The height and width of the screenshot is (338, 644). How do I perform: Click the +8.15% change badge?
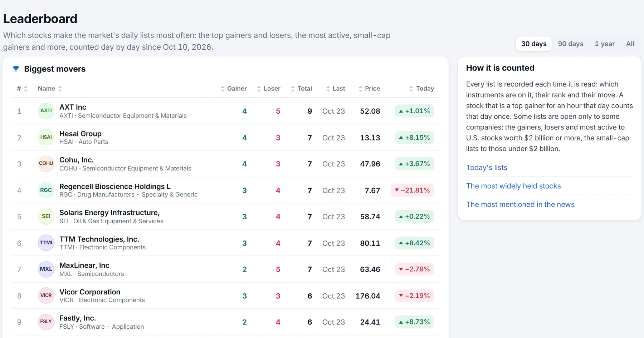tap(414, 137)
